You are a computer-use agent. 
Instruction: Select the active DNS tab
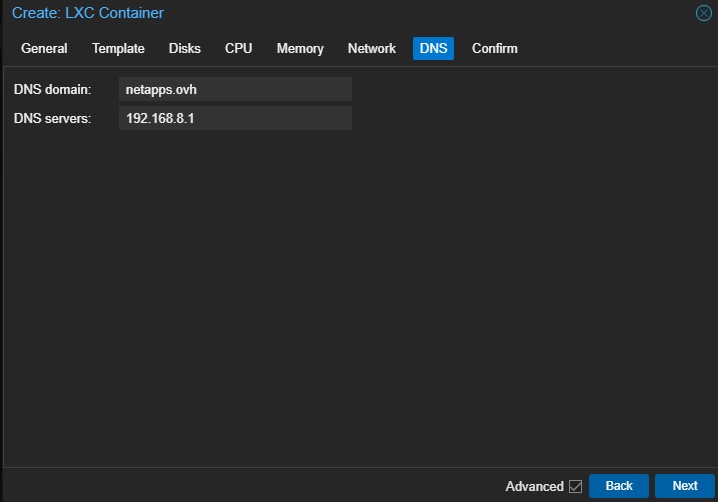[x=433, y=48]
